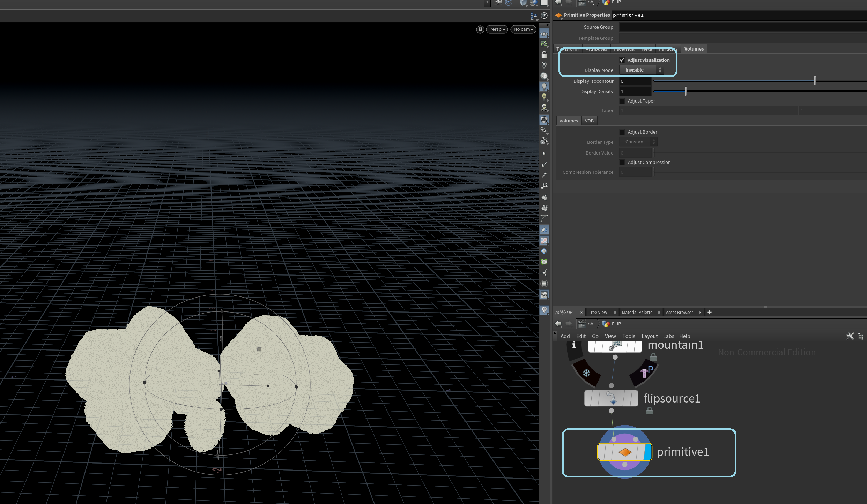Screen dimensions: 867x504
Task: Enable the Adjust Border checkbox
Action: [622, 132]
